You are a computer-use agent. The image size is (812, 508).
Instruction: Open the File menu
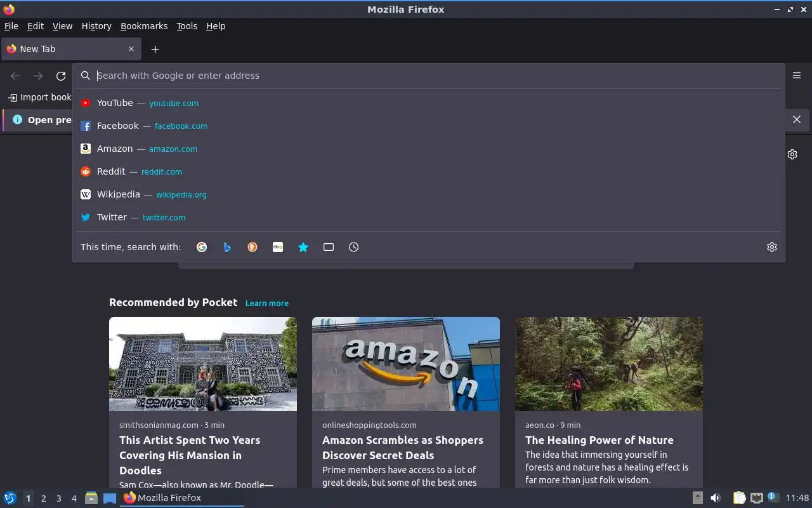pos(11,26)
